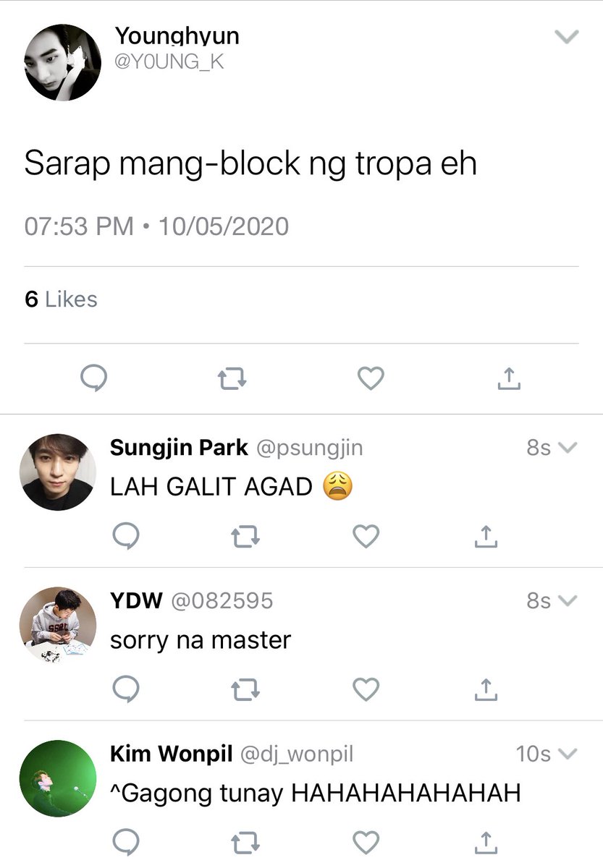Screen dimensions: 603x868
Task: Reply to Sungjin Park's comment
Action: point(127,536)
